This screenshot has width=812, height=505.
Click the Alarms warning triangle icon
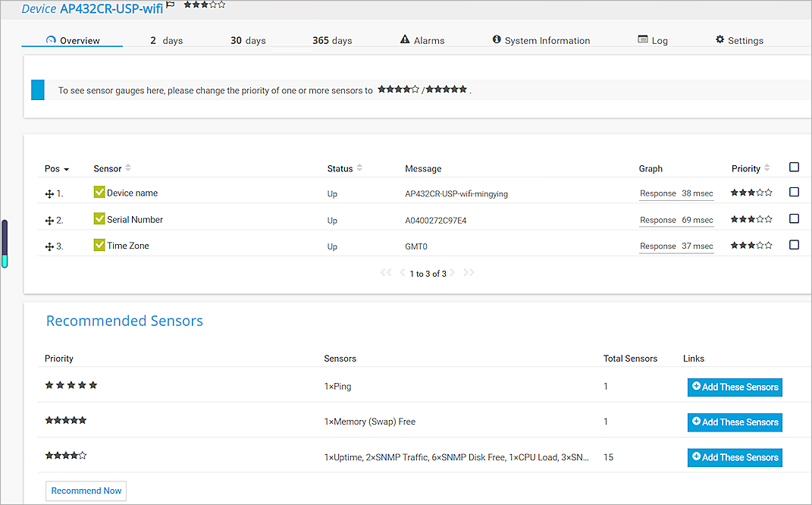[404, 40]
